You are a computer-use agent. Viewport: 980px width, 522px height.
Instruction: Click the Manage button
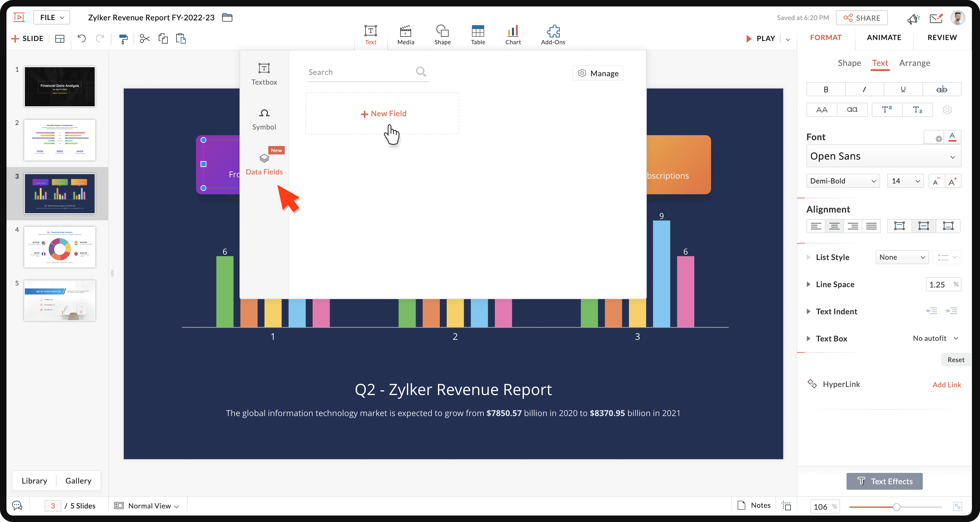pos(598,73)
